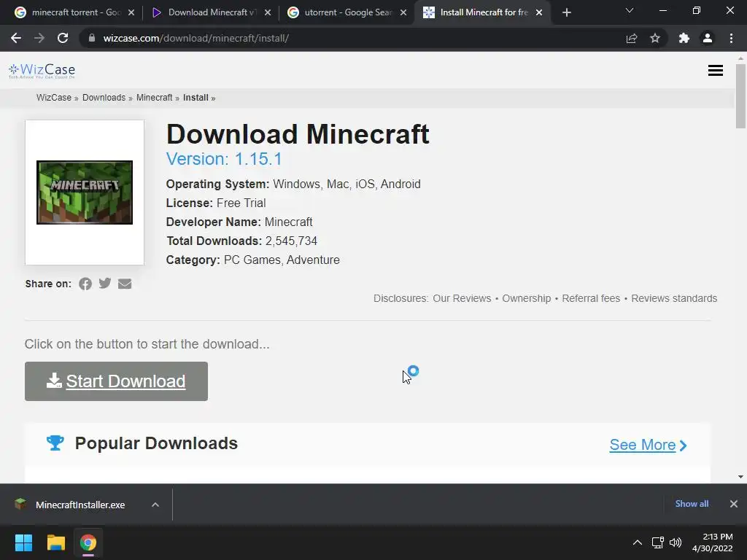This screenshot has width=747, height=560.
Task: Select the Install Minecraft for free tab
Action: coord(484,12)
